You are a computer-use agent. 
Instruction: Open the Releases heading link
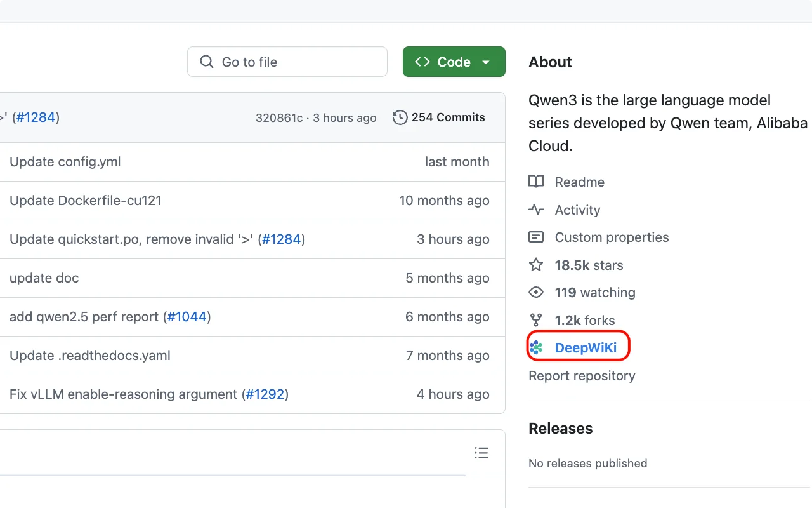tap(561, 429)
